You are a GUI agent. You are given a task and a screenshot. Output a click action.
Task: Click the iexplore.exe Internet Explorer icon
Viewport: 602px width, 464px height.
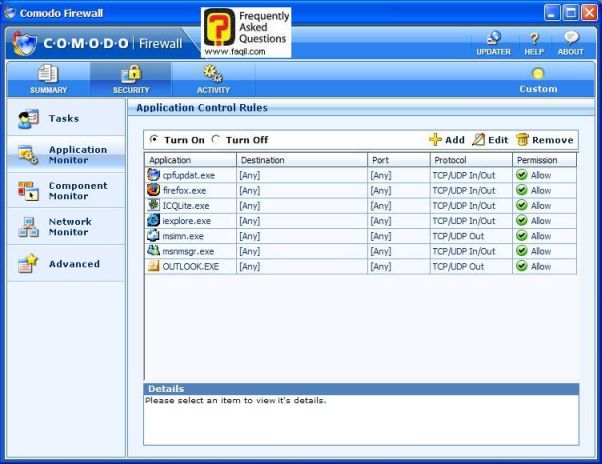coord(153,220)
